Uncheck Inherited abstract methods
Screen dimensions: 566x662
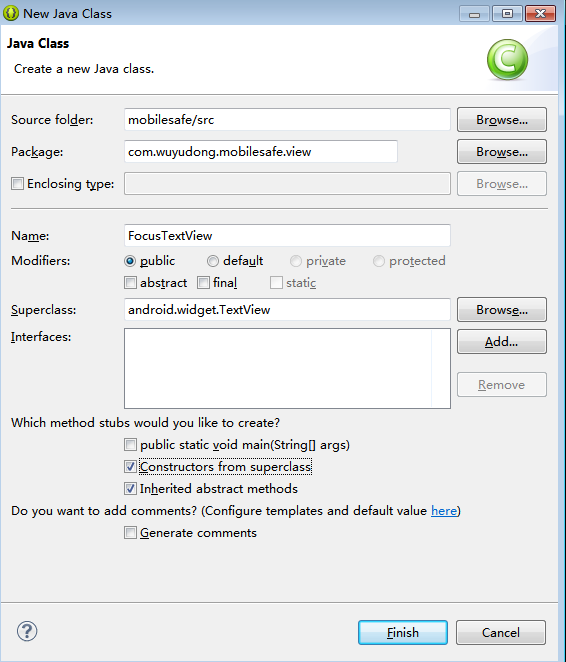pos(130,488)
